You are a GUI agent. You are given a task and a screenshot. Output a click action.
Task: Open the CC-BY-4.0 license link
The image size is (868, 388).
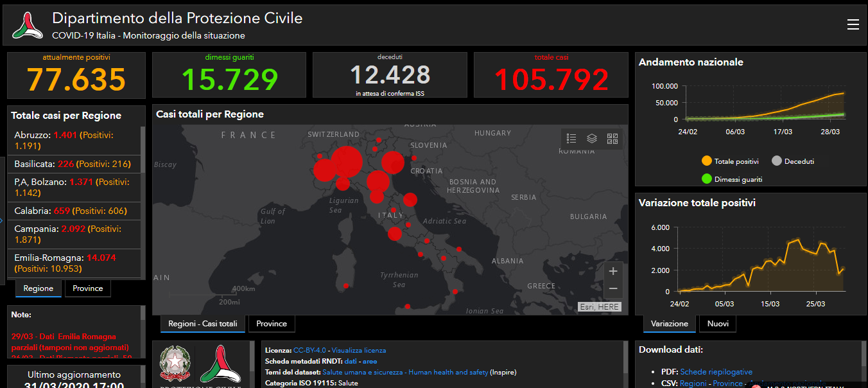(309, 350)
